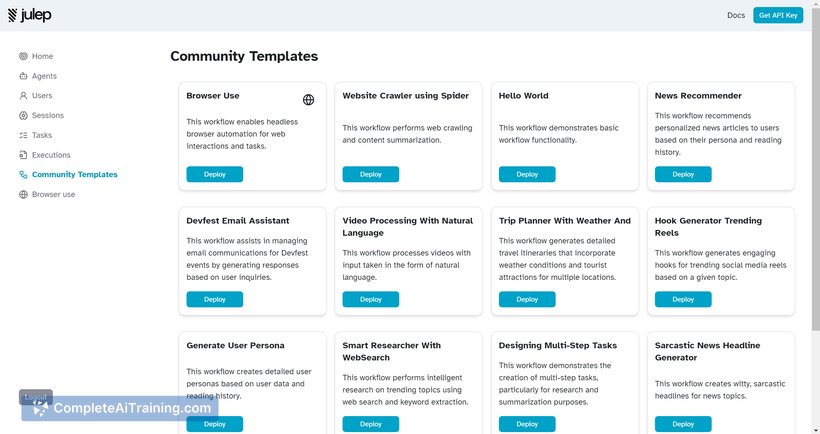Deploy the Hook Generator Trending Reels template
This screenshot has height=434, width=820.
point(683,299)
